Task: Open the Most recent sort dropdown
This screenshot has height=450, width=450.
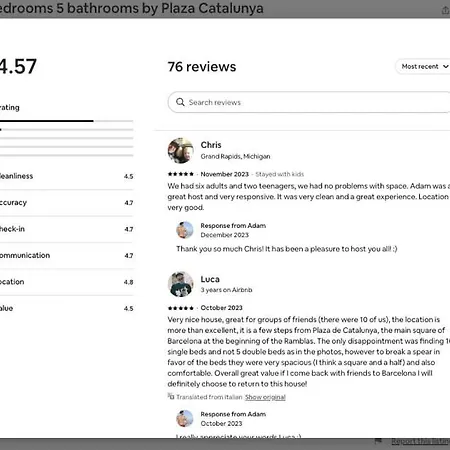Action: (x=423, y=67)
